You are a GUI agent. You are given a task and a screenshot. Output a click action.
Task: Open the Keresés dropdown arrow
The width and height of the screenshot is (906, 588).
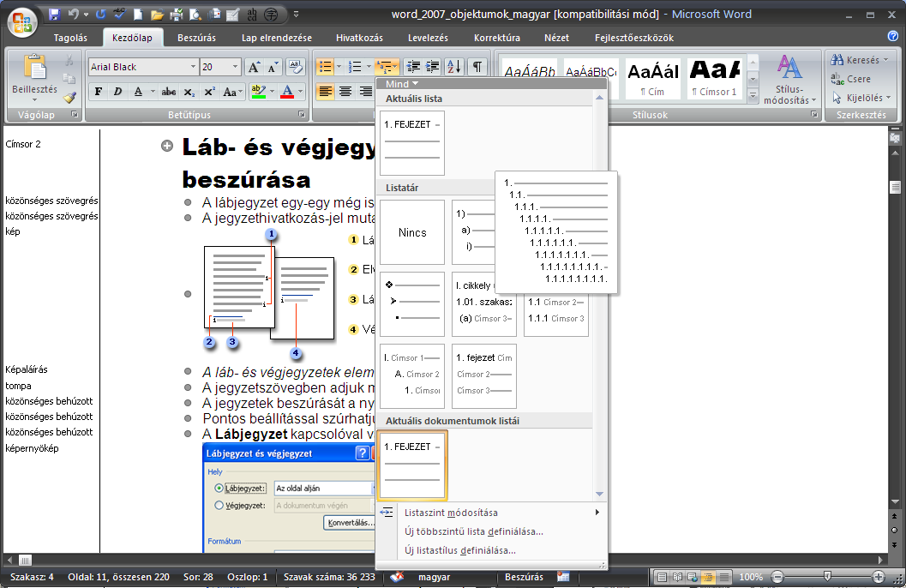pyautogui.click(x=885, y=60)
